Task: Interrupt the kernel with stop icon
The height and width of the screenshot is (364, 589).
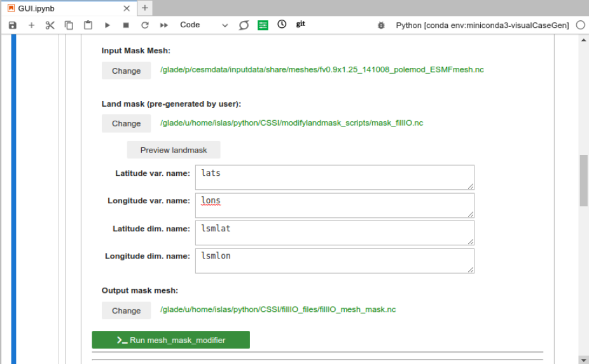Action: click(x=126, y=25)
